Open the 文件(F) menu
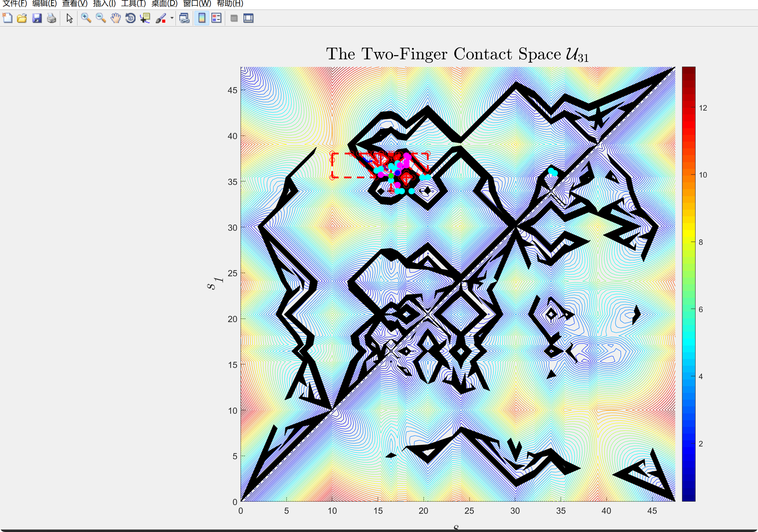 14,4
